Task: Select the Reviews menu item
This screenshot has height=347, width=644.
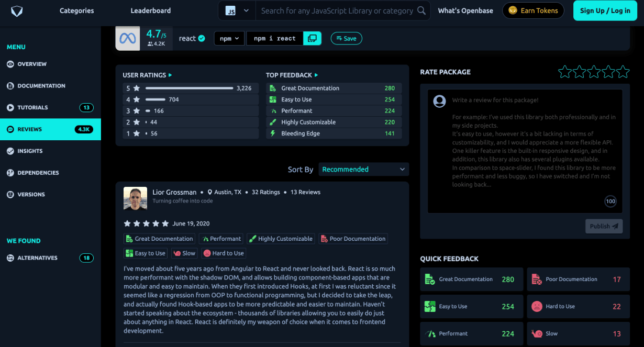Action: pyautogui.click(x=50, y=129)
